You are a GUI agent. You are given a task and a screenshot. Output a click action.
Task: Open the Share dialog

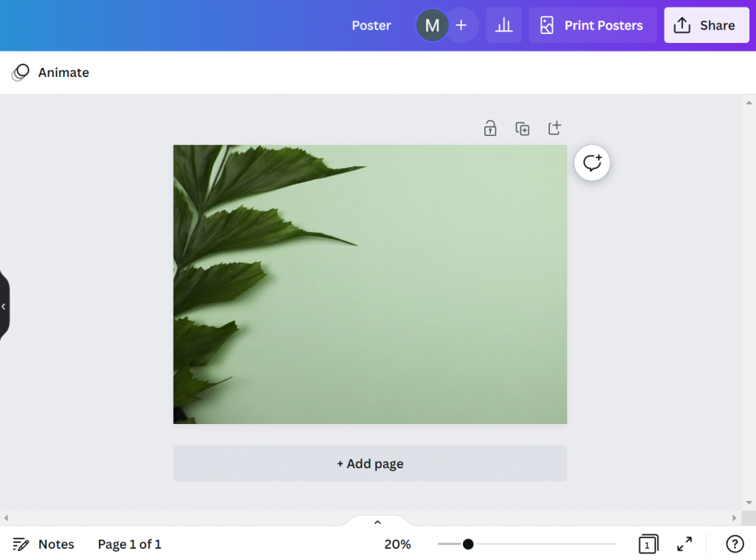pyautogui.click(x=706, y=24)
